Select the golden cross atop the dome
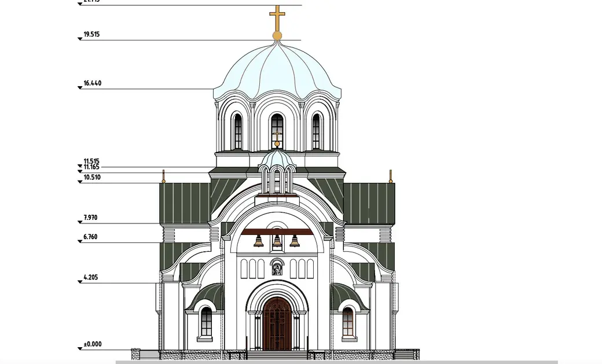 pos(278,16)
